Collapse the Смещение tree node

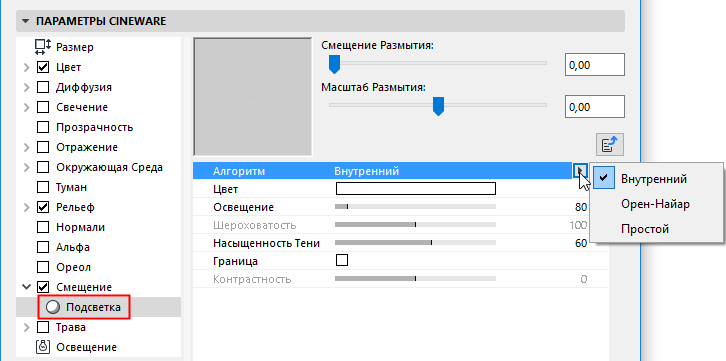point(26,287)
